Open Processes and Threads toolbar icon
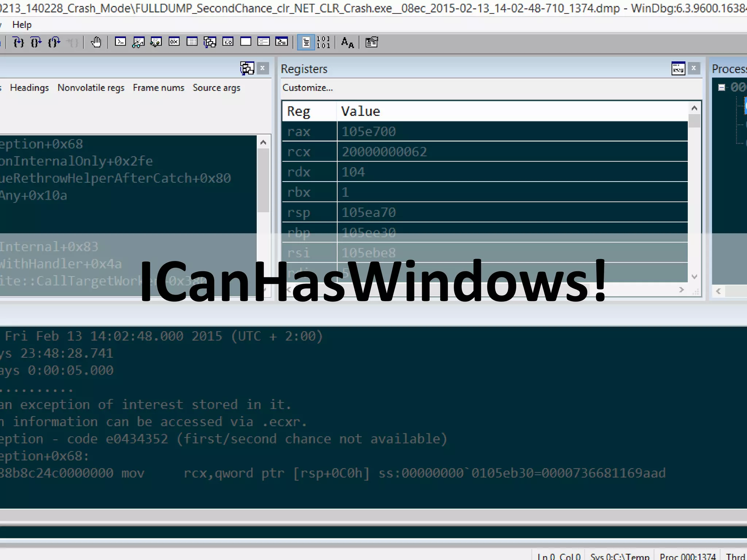This screenshot has width=747, height=560. [263, 42]
